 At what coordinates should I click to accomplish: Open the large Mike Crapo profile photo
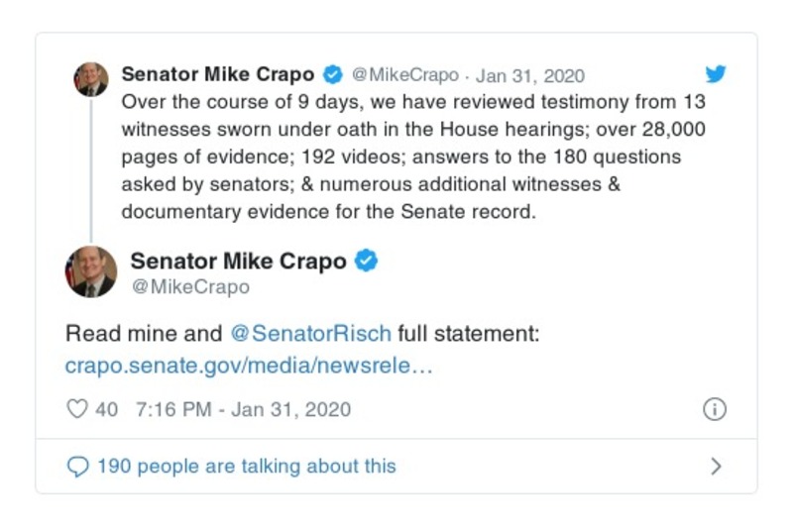pyautogui.click(x=91, y=271)
